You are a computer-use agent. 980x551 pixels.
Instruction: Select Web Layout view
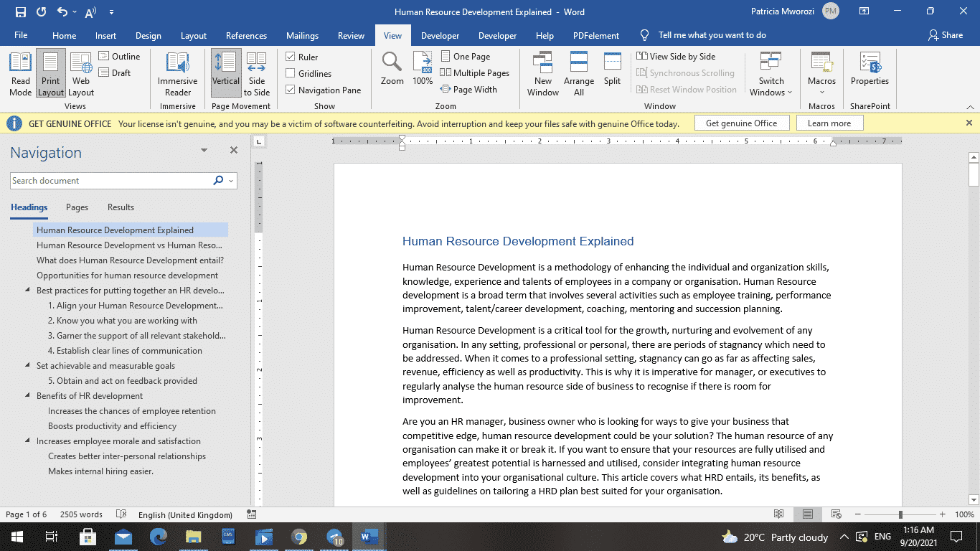pos(80,72)
